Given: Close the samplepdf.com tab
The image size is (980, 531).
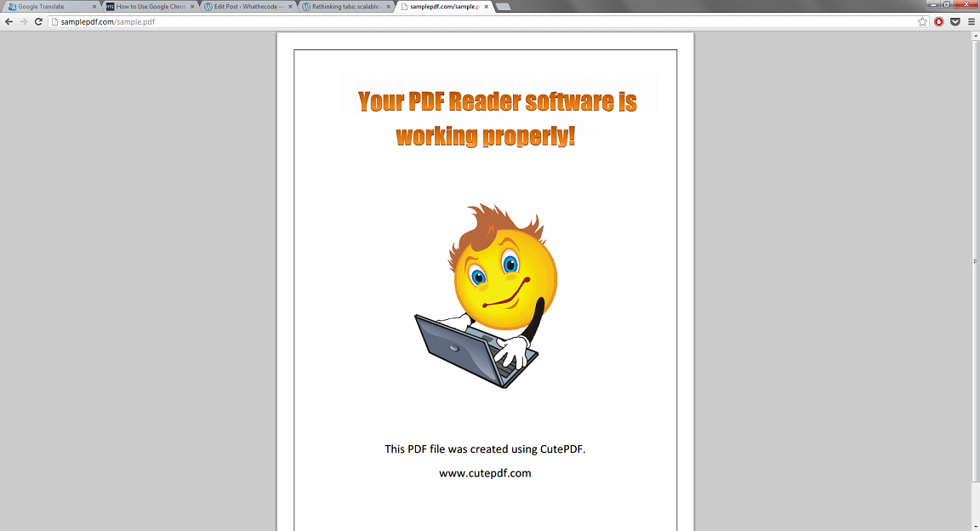Looking at the screenshot, I should pos(487,6).
